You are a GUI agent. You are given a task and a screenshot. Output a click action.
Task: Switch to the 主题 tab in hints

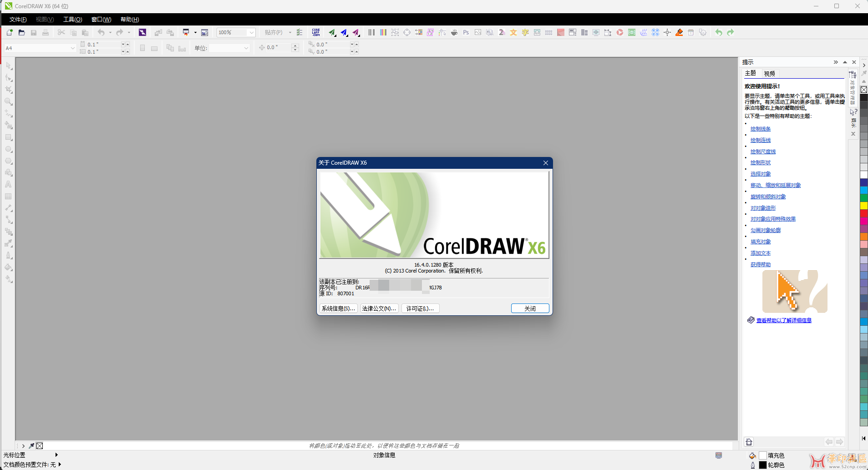(751, 73)
